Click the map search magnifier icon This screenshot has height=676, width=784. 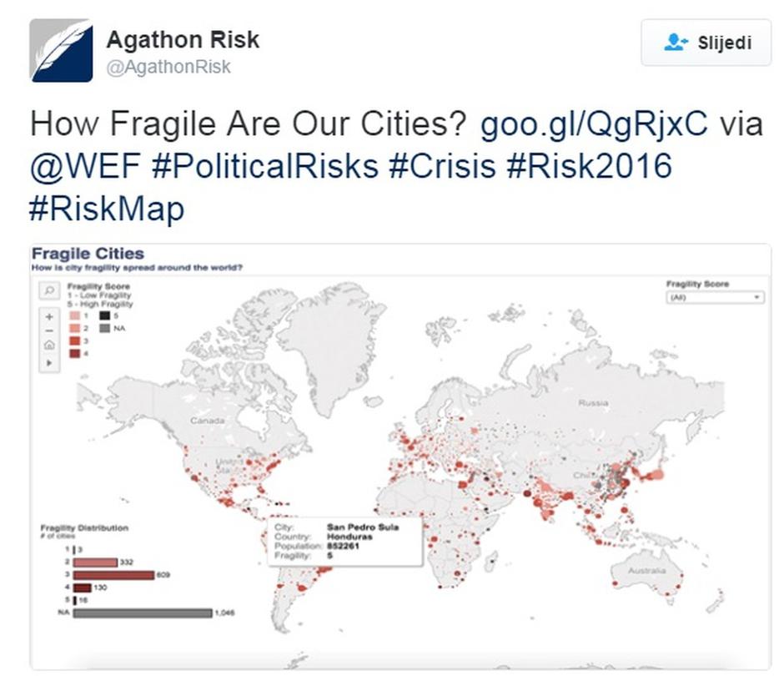pos(49,290)
